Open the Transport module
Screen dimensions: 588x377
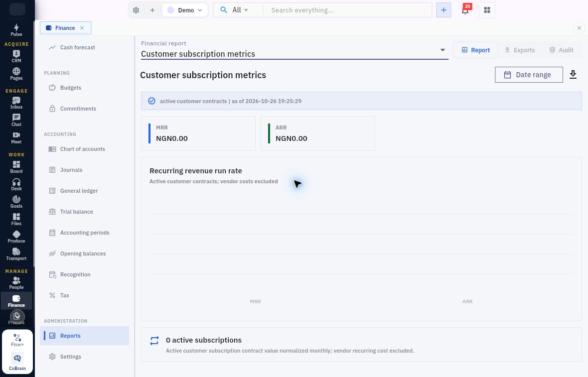click(x=16, y=254)
